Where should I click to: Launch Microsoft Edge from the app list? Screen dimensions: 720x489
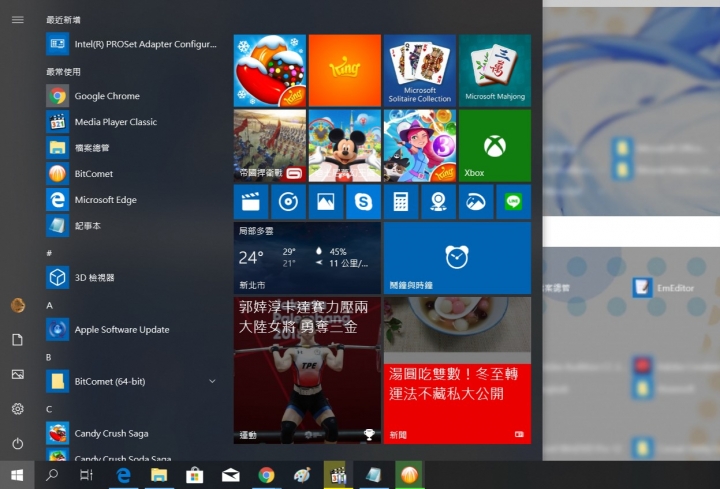[x=132, y=200]
